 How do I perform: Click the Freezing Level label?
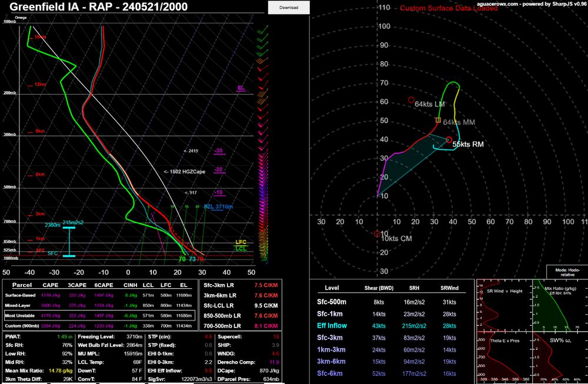pyautogui.click(x=96, y=337)
